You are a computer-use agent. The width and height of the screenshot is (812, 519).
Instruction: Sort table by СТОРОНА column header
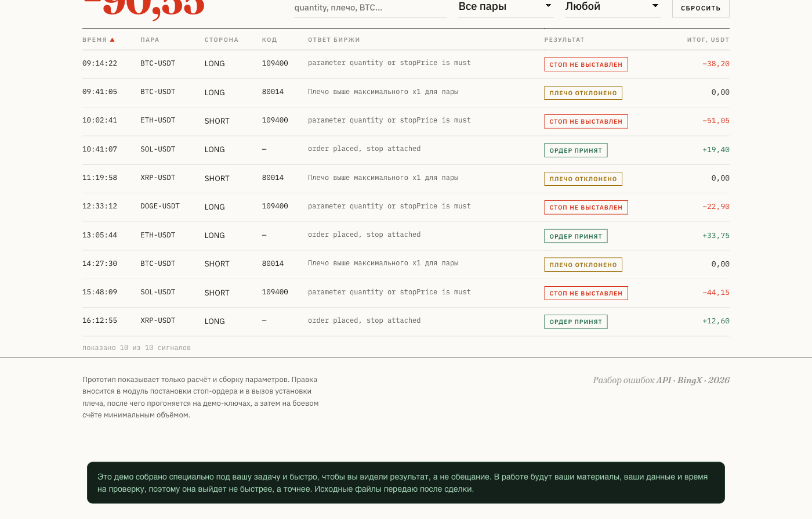222,40
